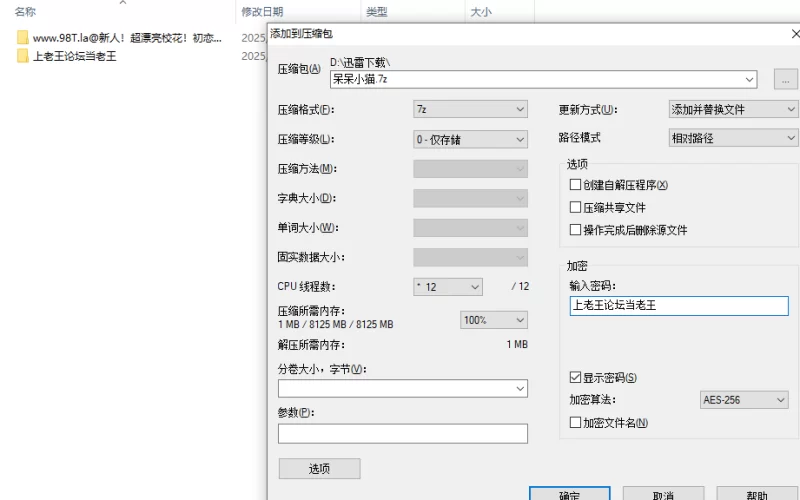Screen dimensions: 800x500
Task: Expand the 更新方式 dropdown
Action: 733,109
